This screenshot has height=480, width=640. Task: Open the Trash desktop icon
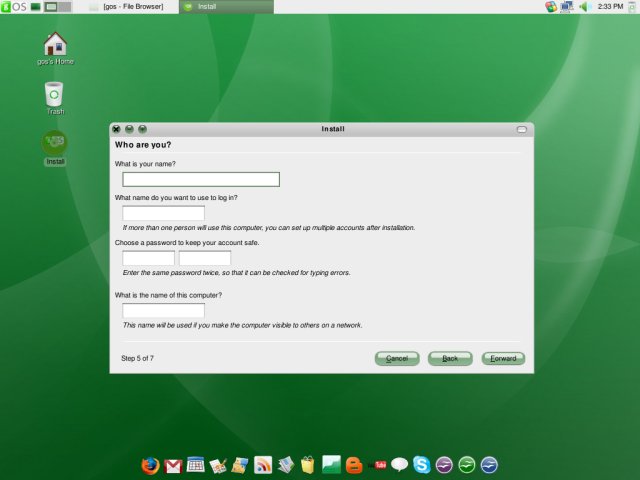point(54,98)
